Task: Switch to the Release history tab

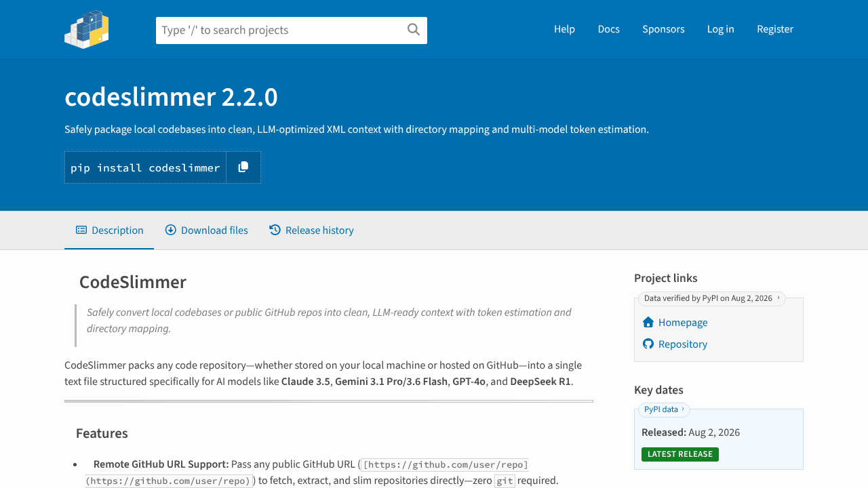Action: pos(312,230)
